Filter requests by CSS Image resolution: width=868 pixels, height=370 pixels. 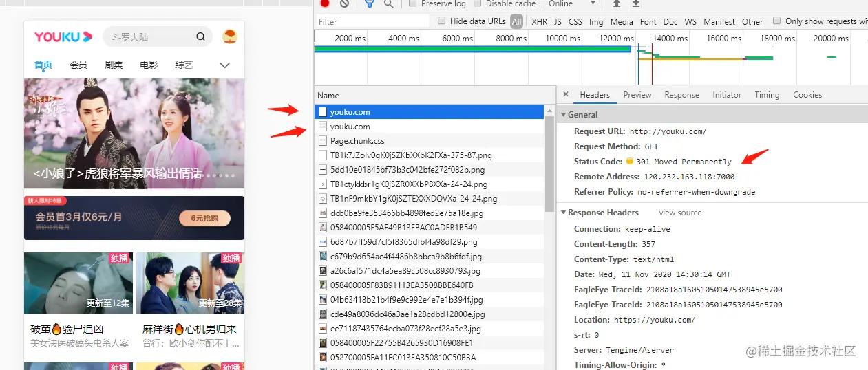tap(575, 22)
